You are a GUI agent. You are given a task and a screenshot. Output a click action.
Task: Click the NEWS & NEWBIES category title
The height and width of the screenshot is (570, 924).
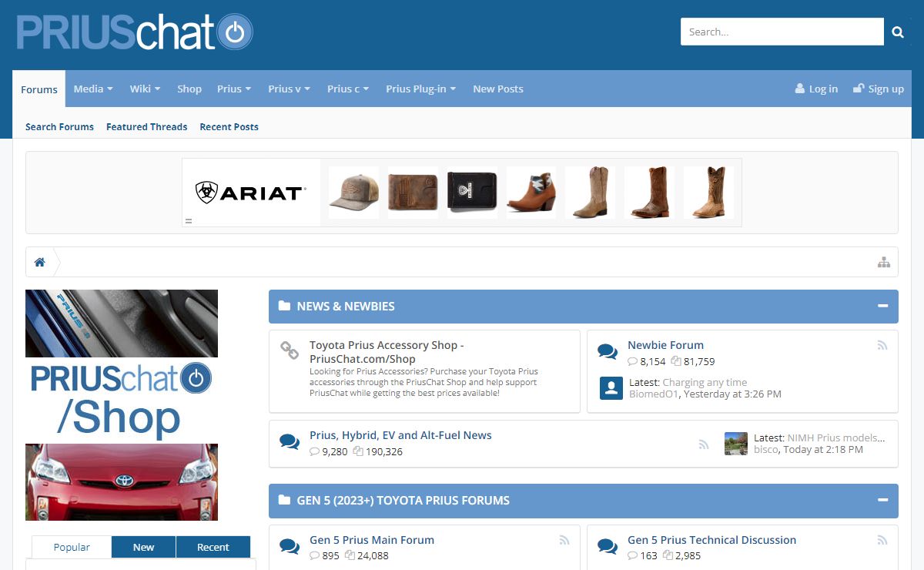(346, 306)
